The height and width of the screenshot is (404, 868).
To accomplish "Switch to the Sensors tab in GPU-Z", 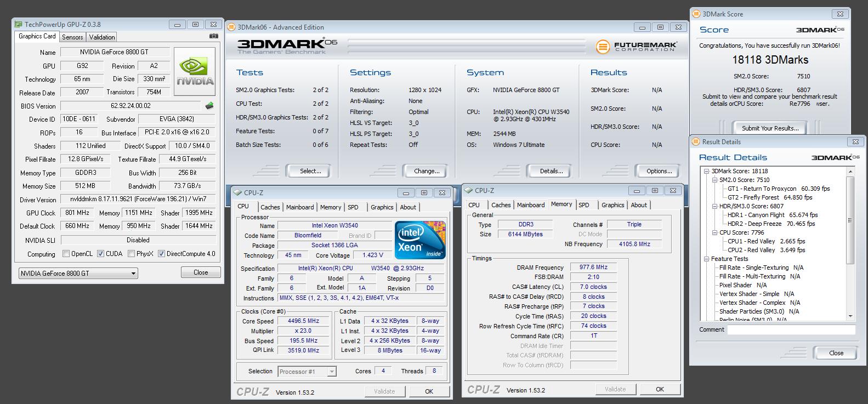I will coord(72,37).
